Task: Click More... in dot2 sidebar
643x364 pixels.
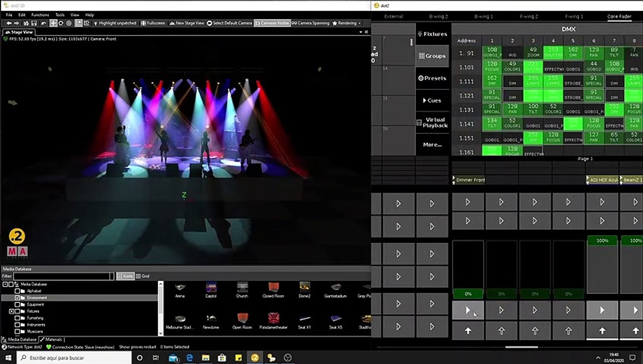Action: click(432, 145)
